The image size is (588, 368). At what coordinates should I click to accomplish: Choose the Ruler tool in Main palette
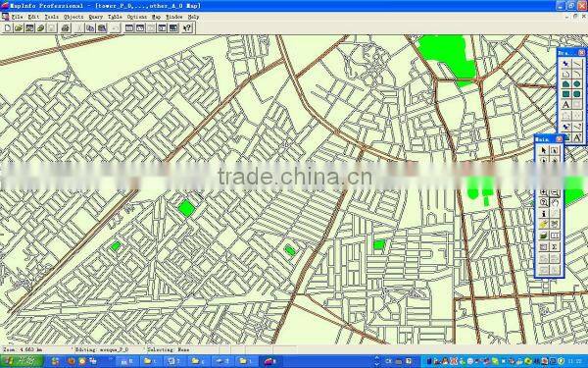555,236
